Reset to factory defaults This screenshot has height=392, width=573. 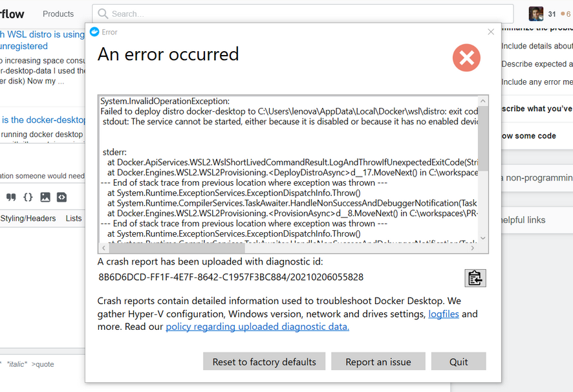tap(265, 362)
